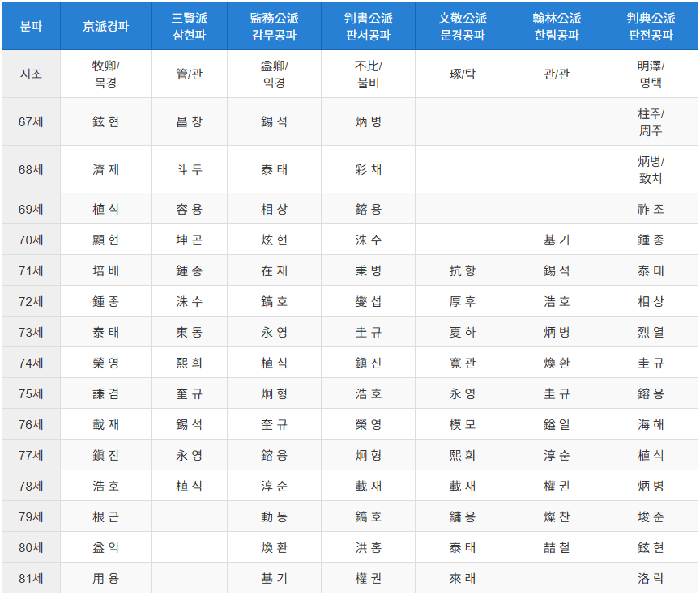Click the 容 용 cell in the 69세 row
Screen dimensions: 700x595
pyautogui.click(x=190, y=209)
